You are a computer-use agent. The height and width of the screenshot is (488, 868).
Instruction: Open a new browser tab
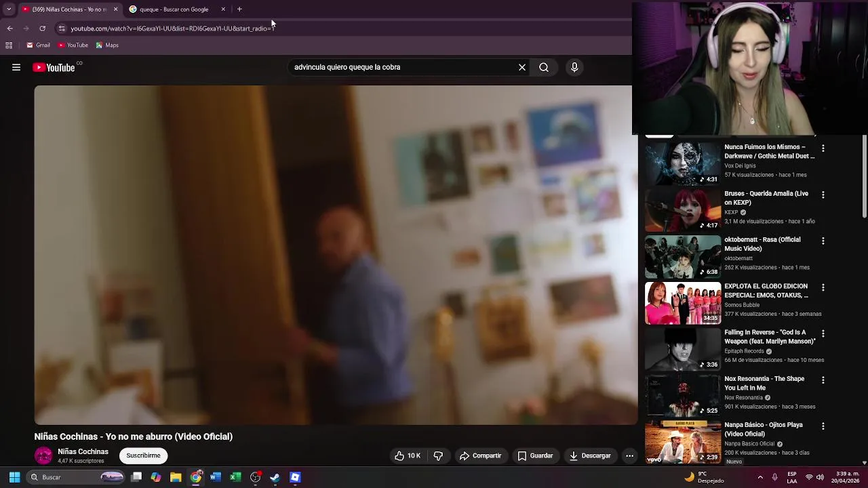coord(239,9)
